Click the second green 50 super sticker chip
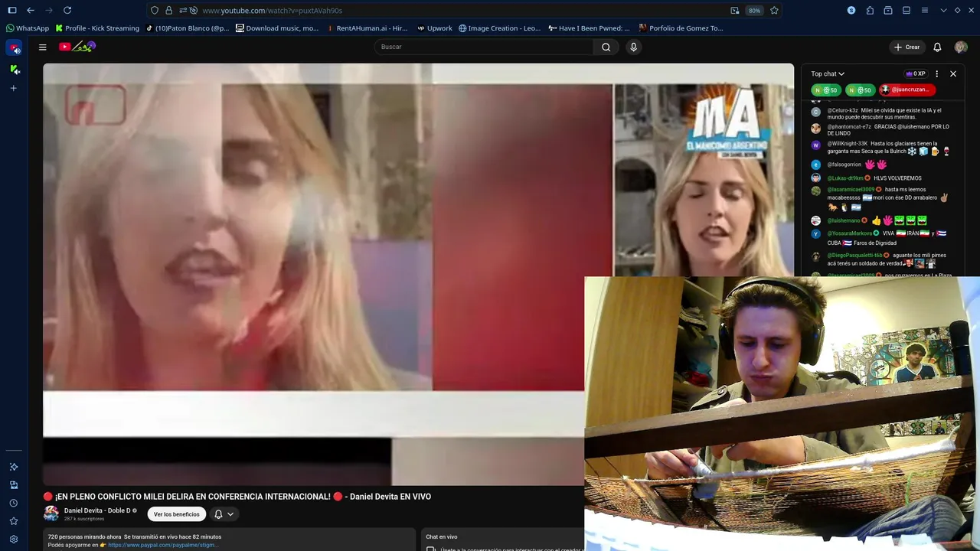The width and height of the screenshot is (980, 551). point(860,90)
